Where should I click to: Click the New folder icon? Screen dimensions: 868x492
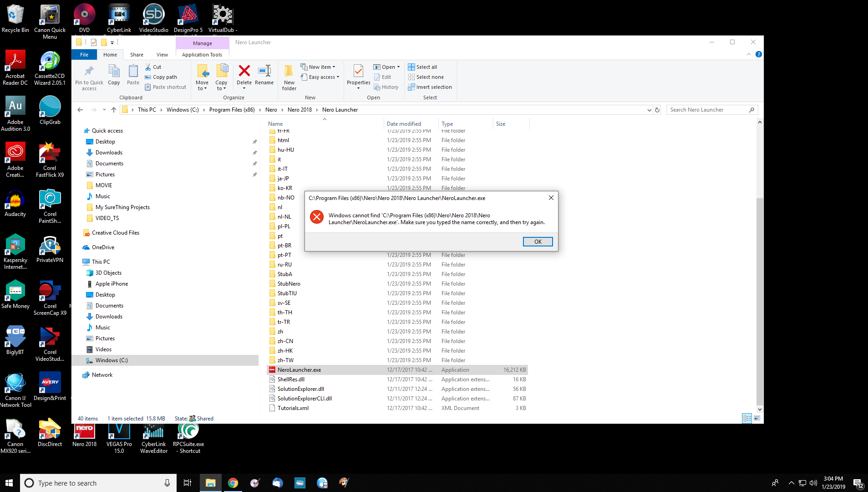(289, 72)
